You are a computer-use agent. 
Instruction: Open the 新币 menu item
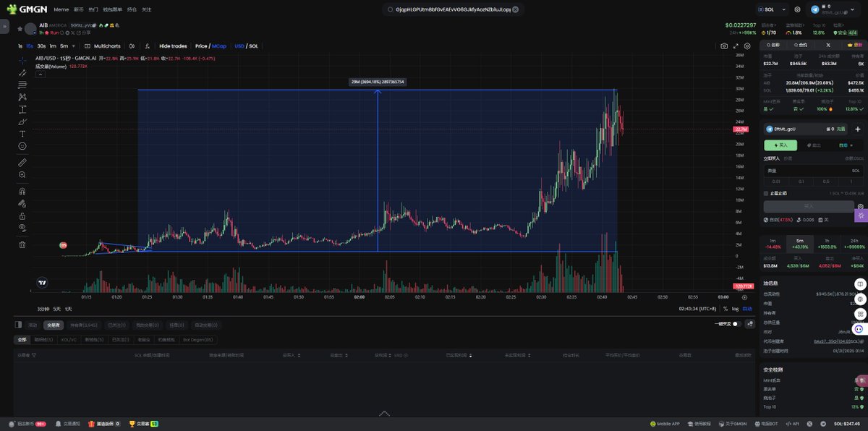coord(78,10)
